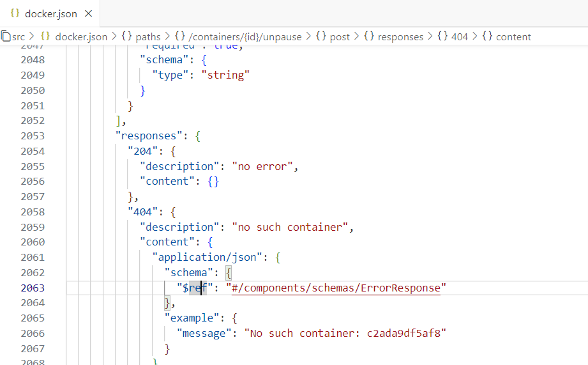Close the docker.json tab
The height and width of the screenshot is (365, 588).
pyautogui.click(x=89, y=13)
